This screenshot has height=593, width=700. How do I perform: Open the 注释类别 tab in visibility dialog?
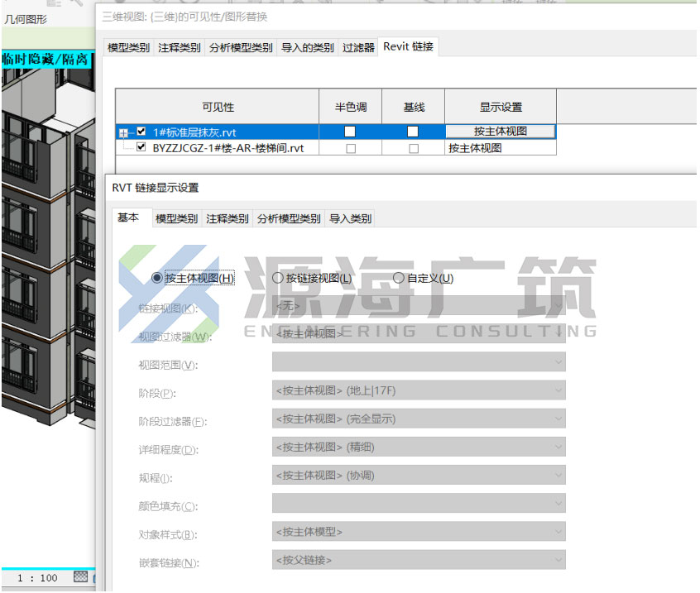coord(179,47)
